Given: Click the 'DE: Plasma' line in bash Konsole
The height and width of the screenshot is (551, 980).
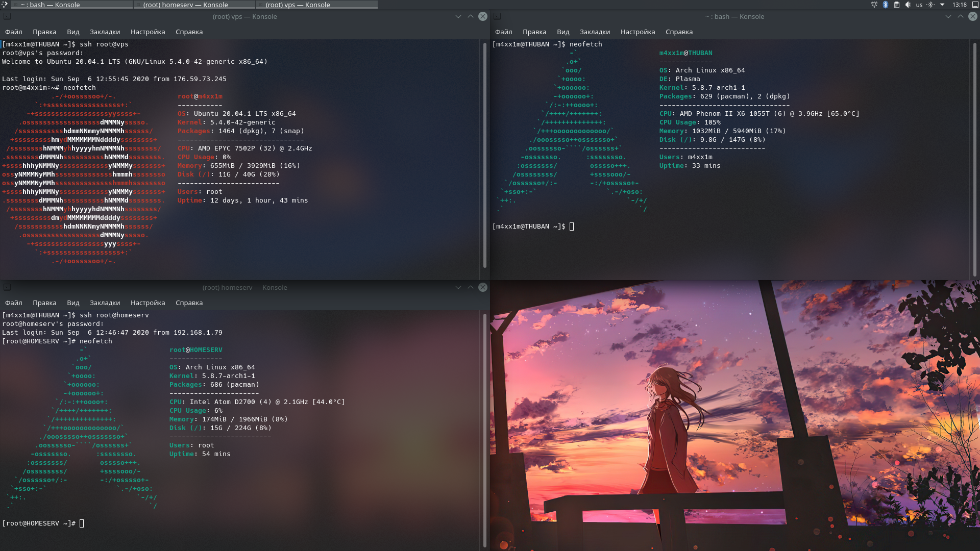Looking at the screenshot, I should (679, 79).
